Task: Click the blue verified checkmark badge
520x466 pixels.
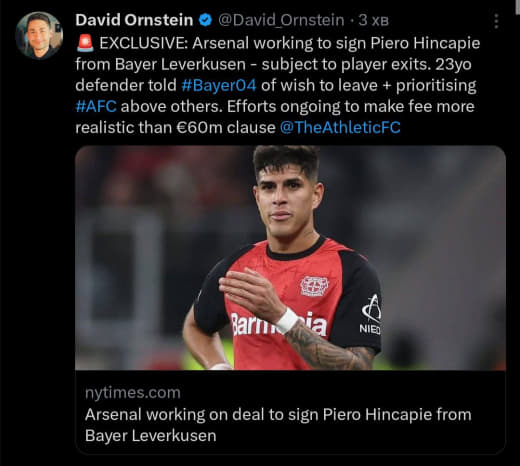Action: coord(205,20)
